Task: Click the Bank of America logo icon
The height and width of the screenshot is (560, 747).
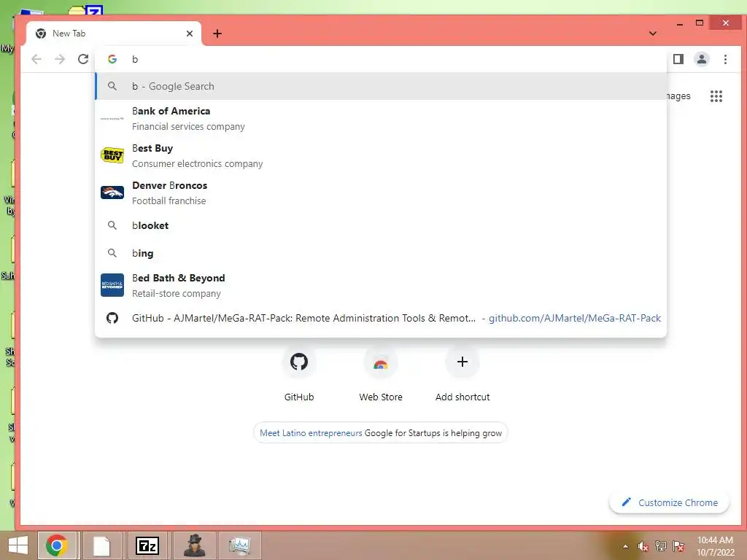Action: 112,118
